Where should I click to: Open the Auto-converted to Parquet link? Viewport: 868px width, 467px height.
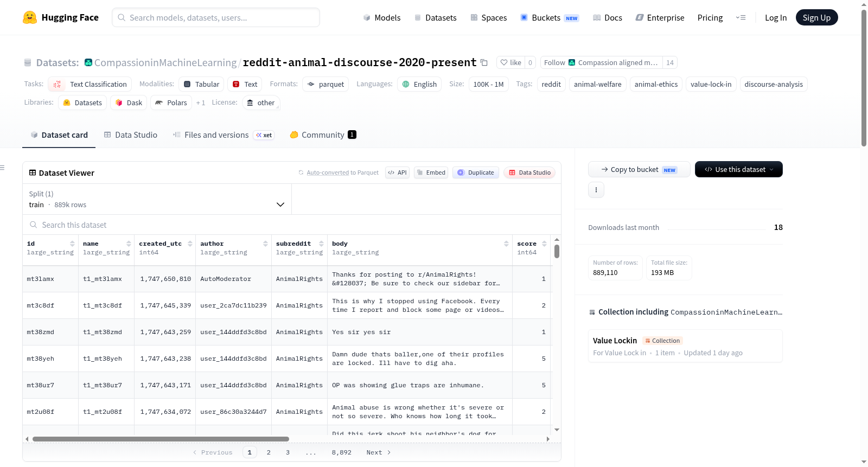[x=342, y=172]
